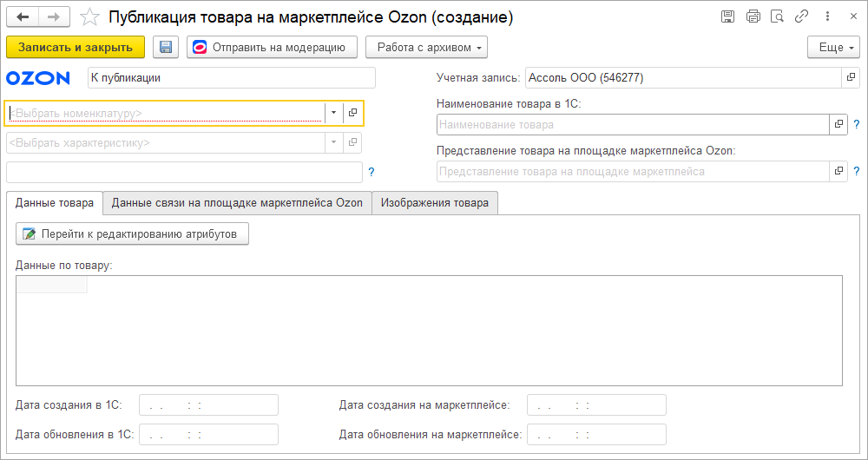
Task: Copy a link to the form with the chain icon
Action: pos(801,16)
